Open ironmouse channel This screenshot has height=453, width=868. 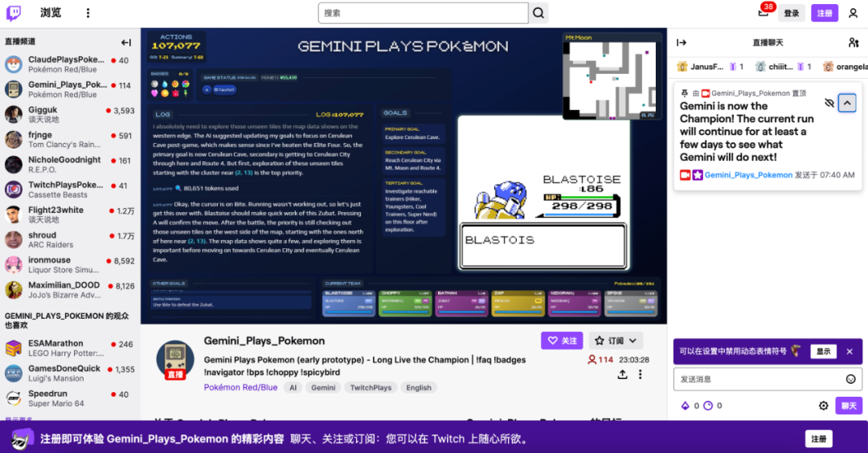[x=69, y=264]
